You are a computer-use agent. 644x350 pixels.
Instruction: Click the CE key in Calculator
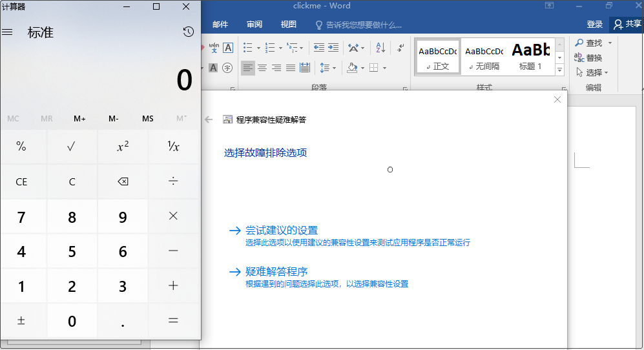21,181
